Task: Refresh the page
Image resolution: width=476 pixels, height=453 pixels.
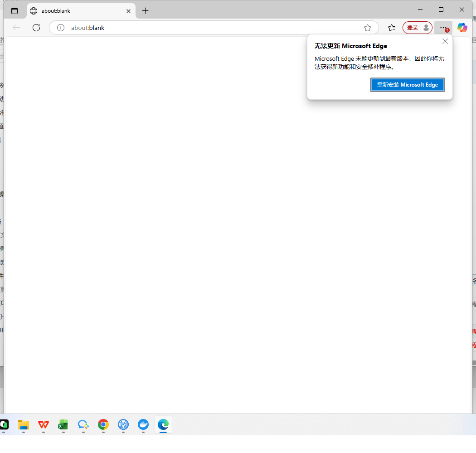Action: click(x=36, y=28)
